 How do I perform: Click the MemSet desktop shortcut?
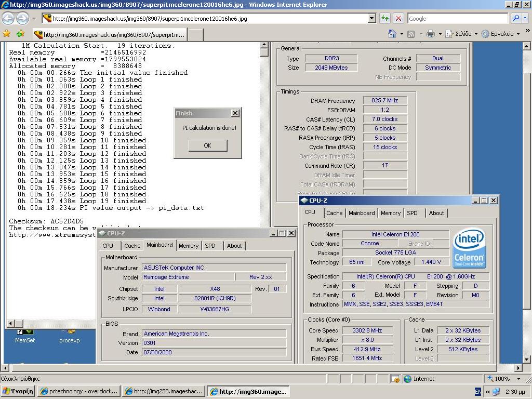click(25, 336)
